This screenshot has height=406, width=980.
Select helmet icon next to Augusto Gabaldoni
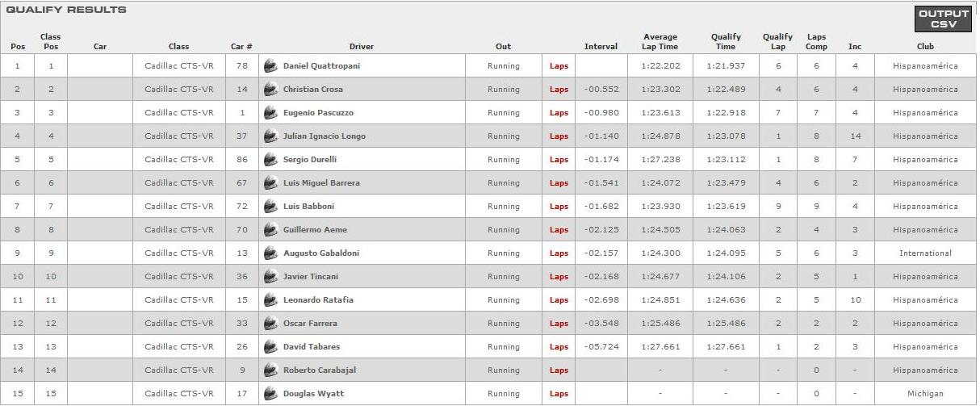coord(270,253)
